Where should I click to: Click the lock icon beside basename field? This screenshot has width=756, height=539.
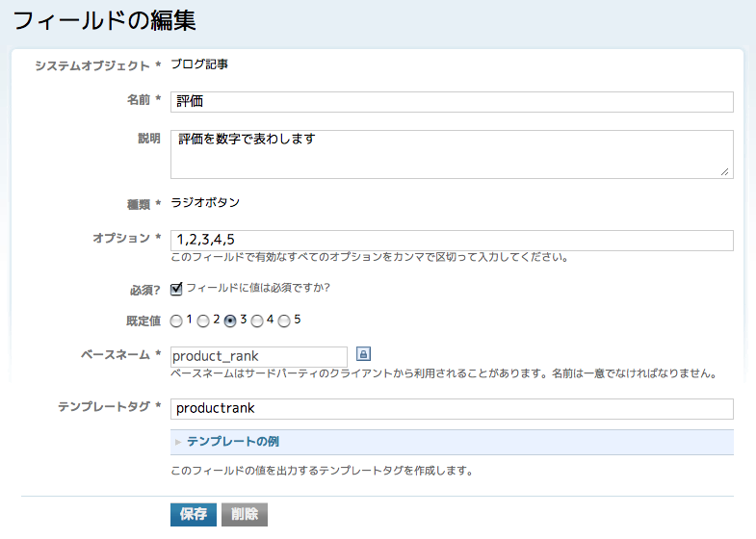pos(363,354)
